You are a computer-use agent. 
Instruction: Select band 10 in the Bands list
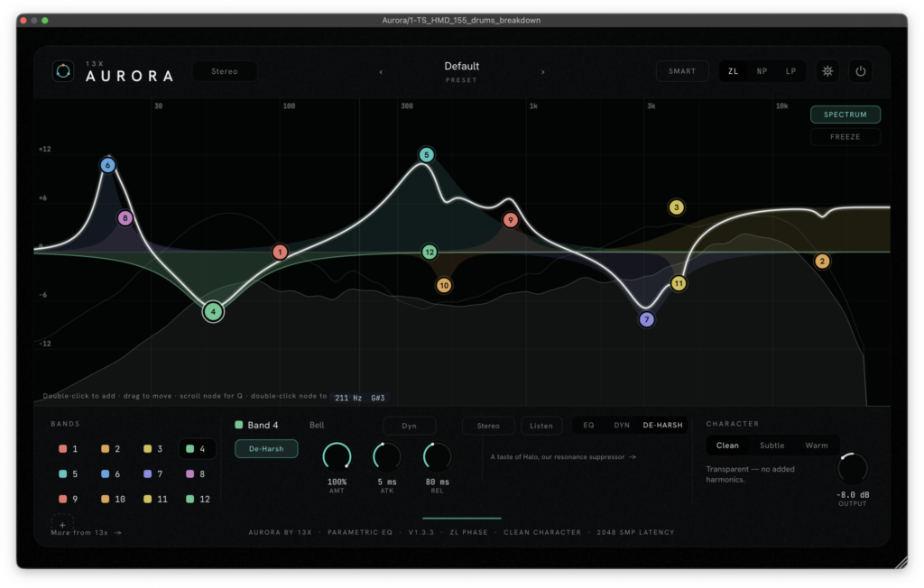[x=114, y=499]
